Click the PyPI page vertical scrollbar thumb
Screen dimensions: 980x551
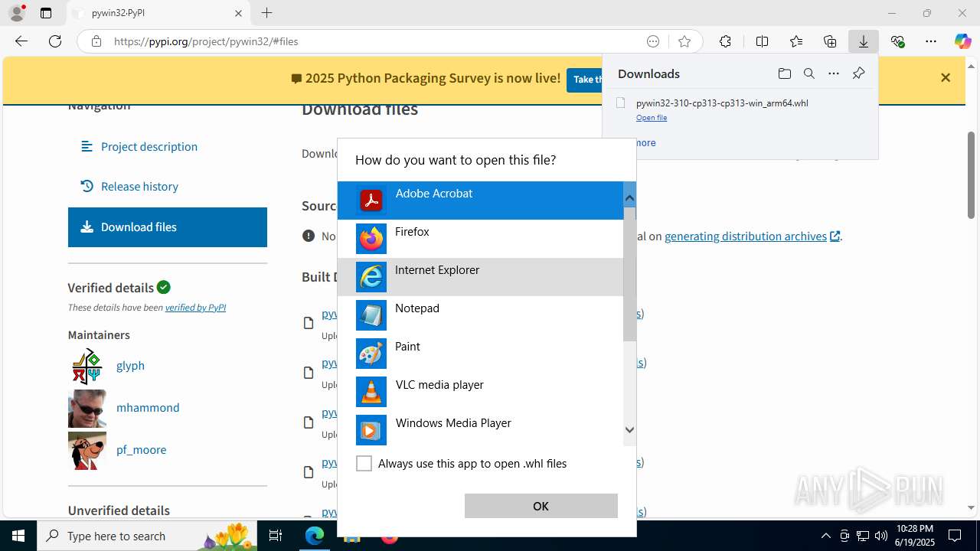(x=971, y=176)
